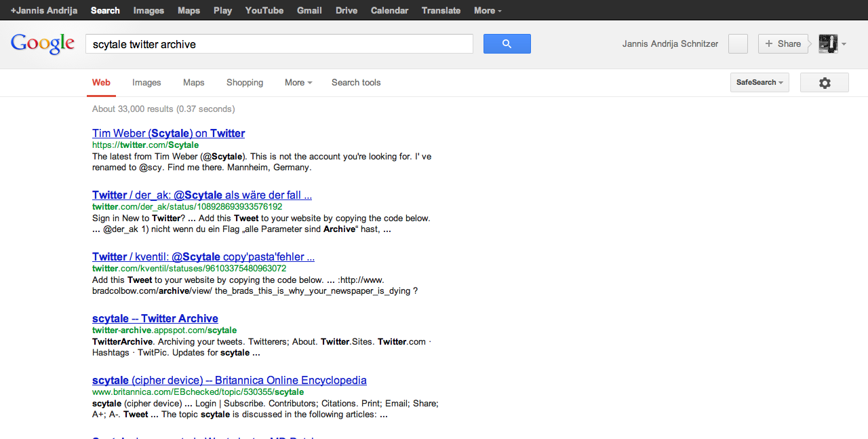
Task: Click the blue magnifier search button
Action: point(507,44)
